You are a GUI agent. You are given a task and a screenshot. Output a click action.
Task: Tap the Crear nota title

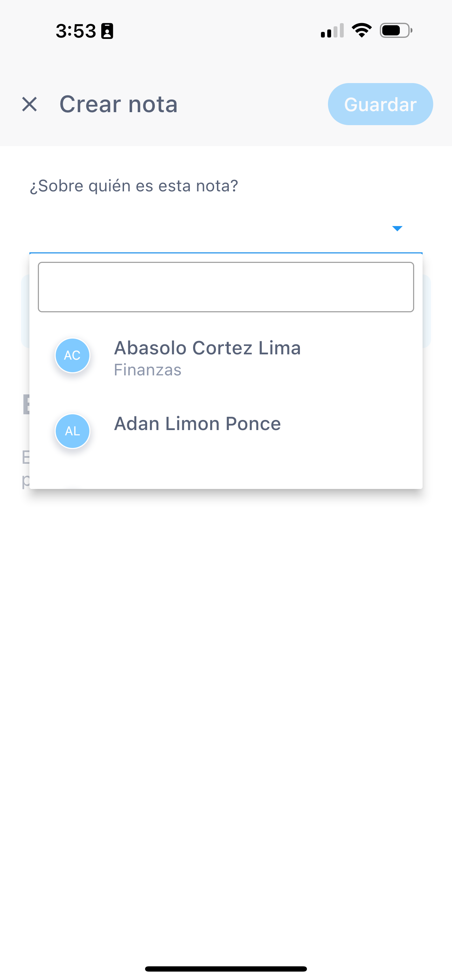(x=118, y=104)
